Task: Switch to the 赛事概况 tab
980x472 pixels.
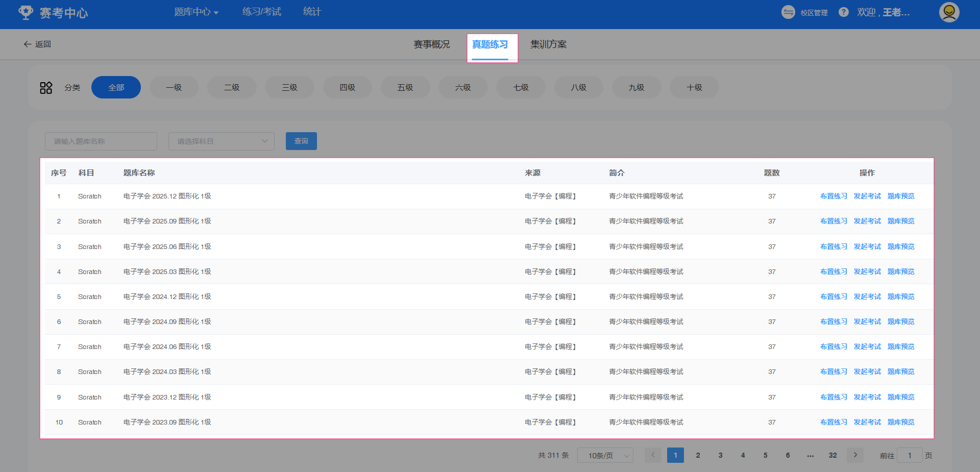Action: coord(431,45)
